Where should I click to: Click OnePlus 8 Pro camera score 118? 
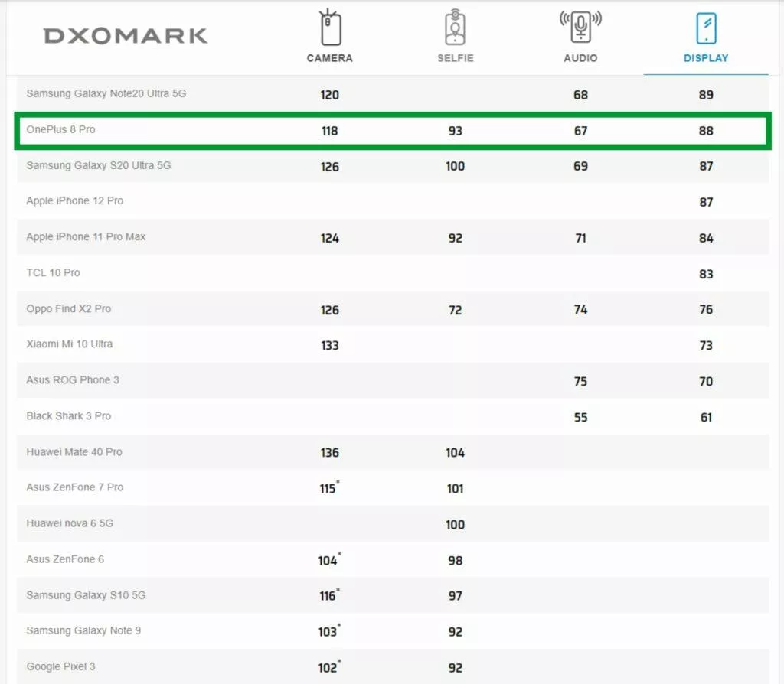pos(329,131)
